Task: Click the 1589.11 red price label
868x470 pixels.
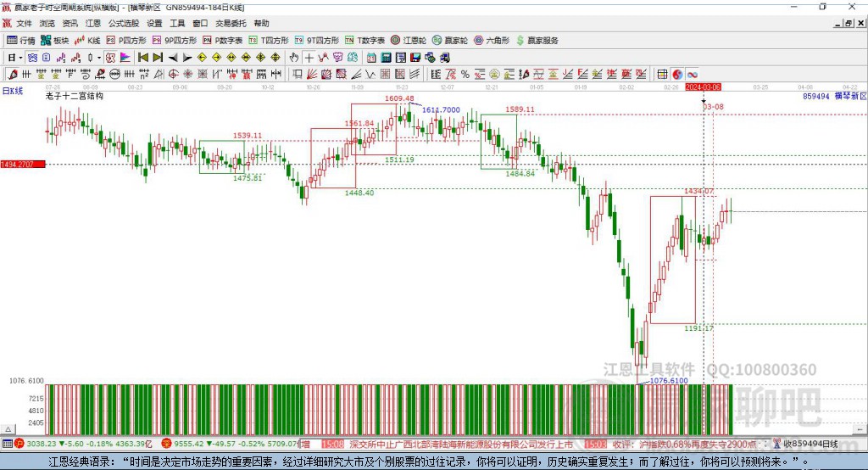Action: pos(520,109)
